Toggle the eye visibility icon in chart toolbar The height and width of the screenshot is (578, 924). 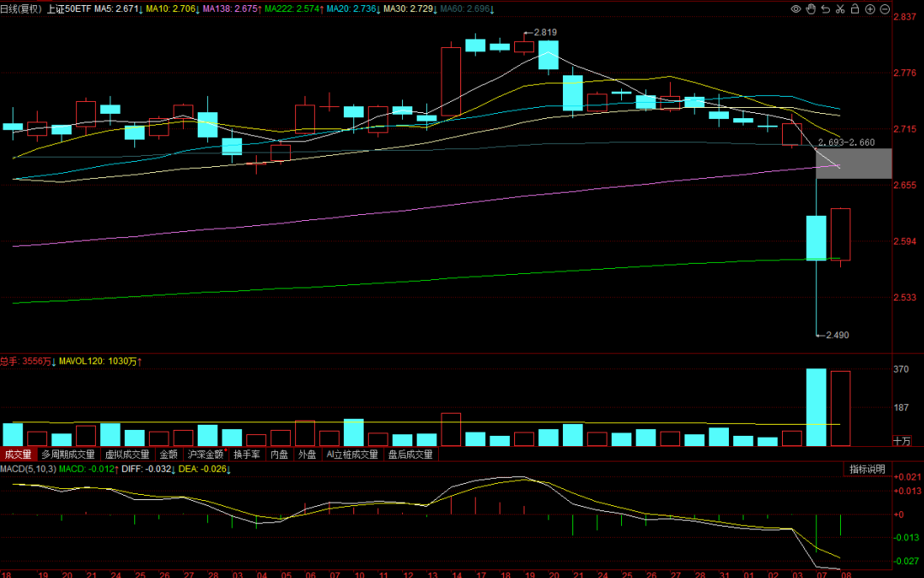click(x=797, y=9)
